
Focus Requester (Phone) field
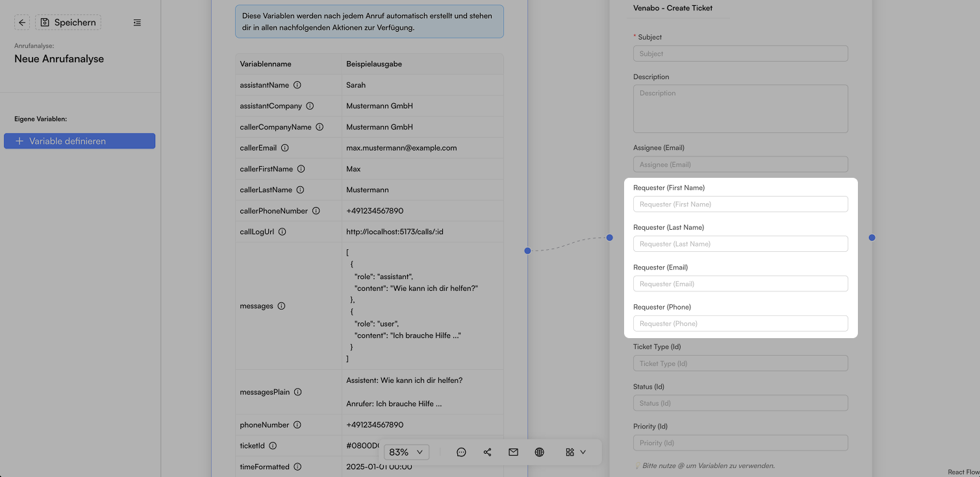click(740, 323)
